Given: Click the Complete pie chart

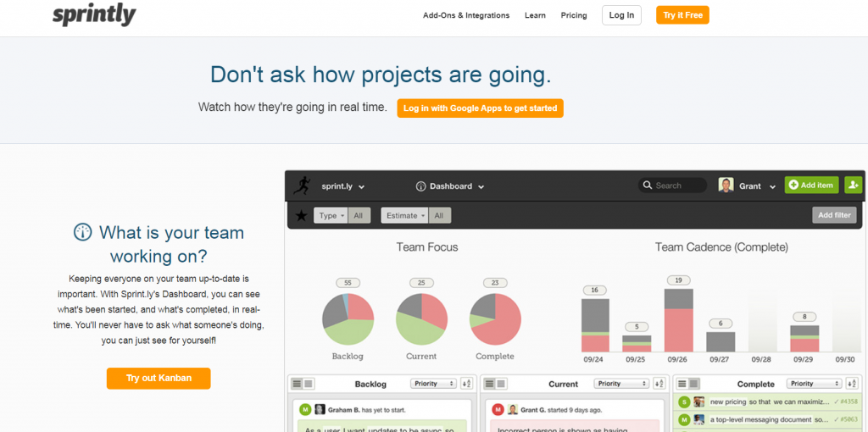Looking at the screenshot, I should pyautogui.click(x=495, y=319).
